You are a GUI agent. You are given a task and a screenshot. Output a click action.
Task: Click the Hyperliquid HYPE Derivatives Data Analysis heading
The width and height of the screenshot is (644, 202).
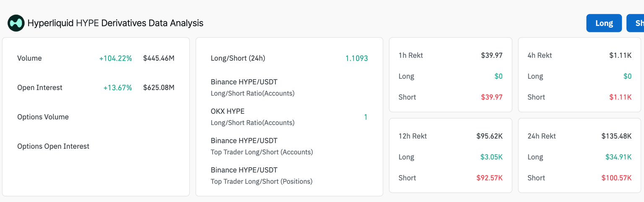[x=115, y=23]
